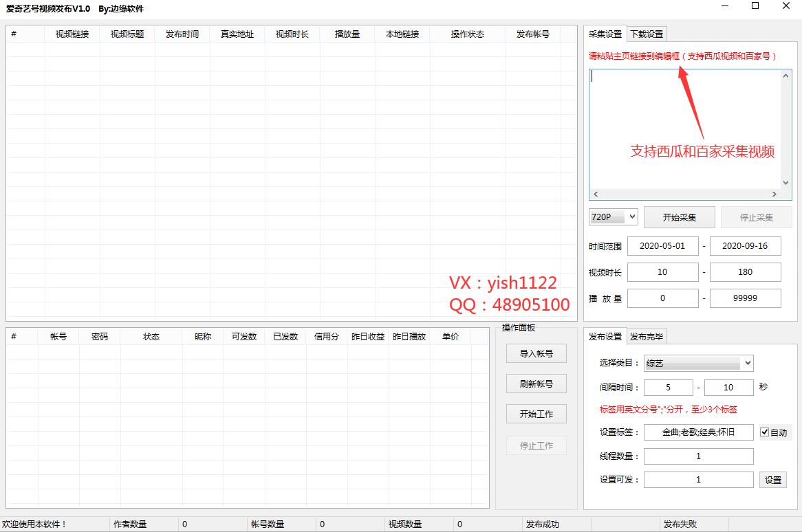Click the 播放量 column header
802x532 pixels.
(x=347, y=34)
